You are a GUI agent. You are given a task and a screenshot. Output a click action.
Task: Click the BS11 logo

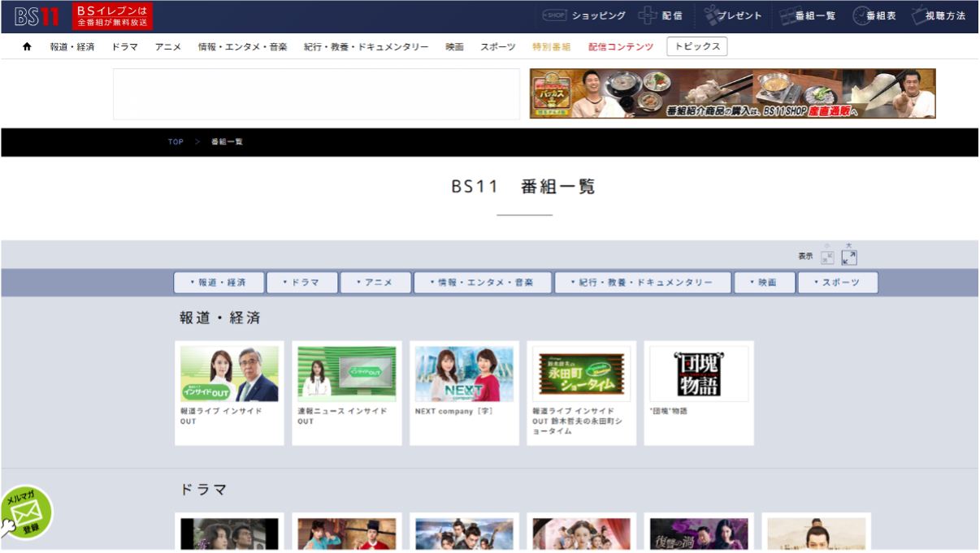coord(37,16)
